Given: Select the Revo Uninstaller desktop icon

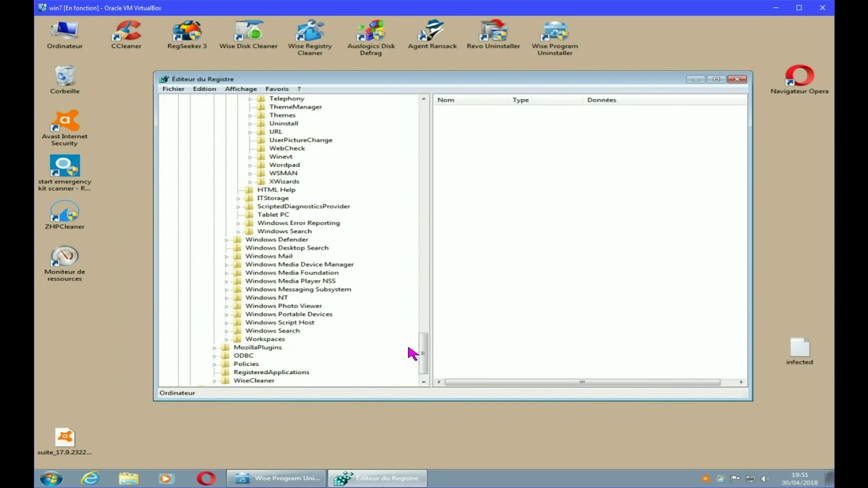Looking at the screenshot, I should [493, 35].
